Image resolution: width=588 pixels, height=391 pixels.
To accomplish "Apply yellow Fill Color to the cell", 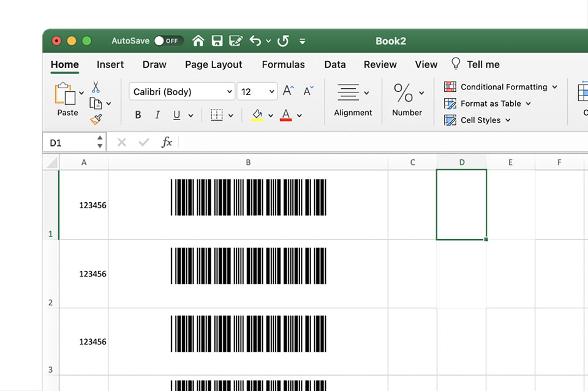I will tap(257, 115).
